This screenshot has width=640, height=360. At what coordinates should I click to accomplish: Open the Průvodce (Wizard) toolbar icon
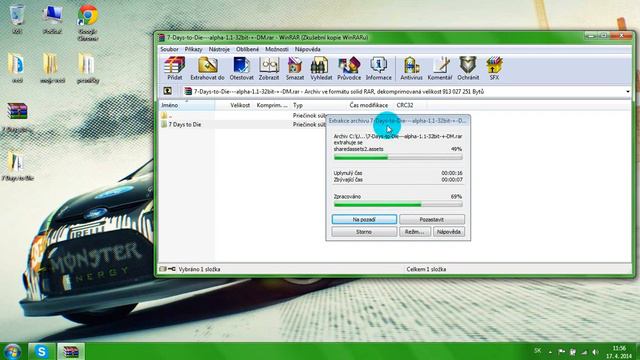point(349,68)
